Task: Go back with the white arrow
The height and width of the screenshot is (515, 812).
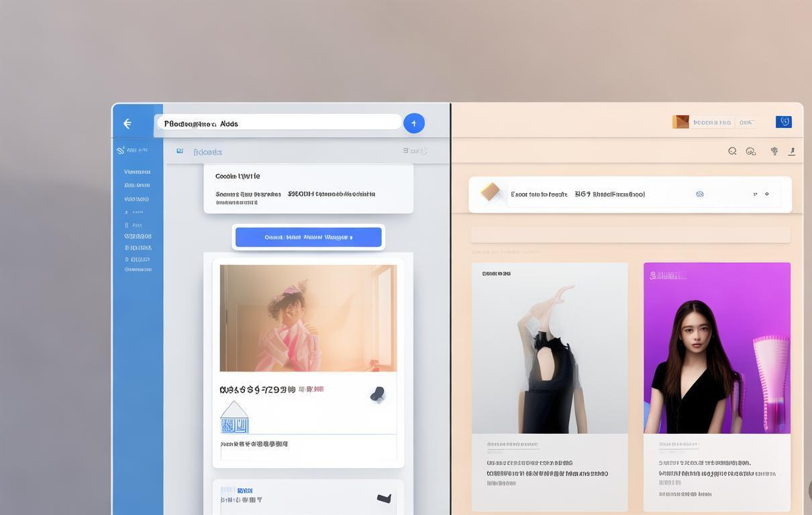Action: [128, 123]
